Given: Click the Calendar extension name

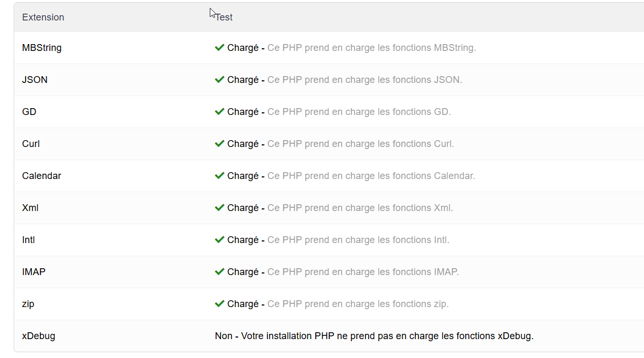Looking at the screenshot, I should pyautogui.click(x=41, y=176).
